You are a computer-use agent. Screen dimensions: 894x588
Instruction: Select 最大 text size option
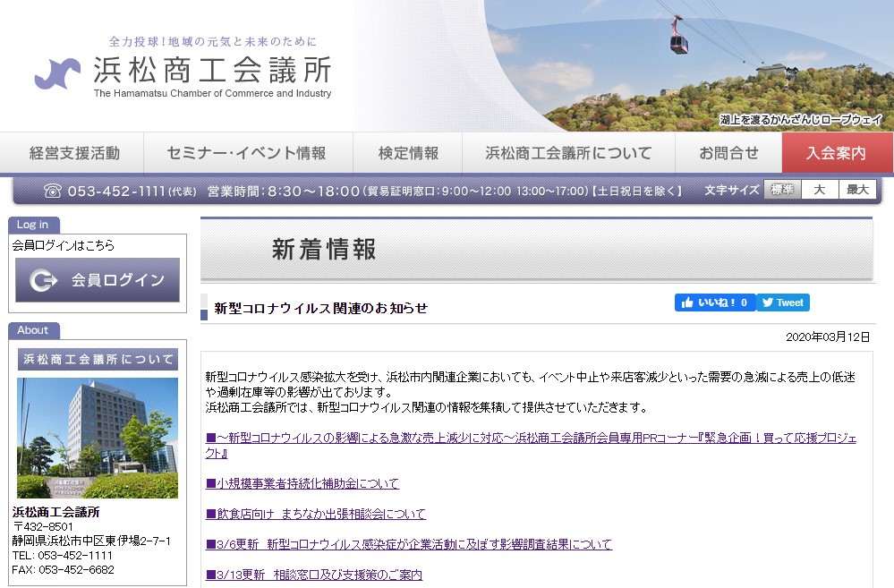857,190
